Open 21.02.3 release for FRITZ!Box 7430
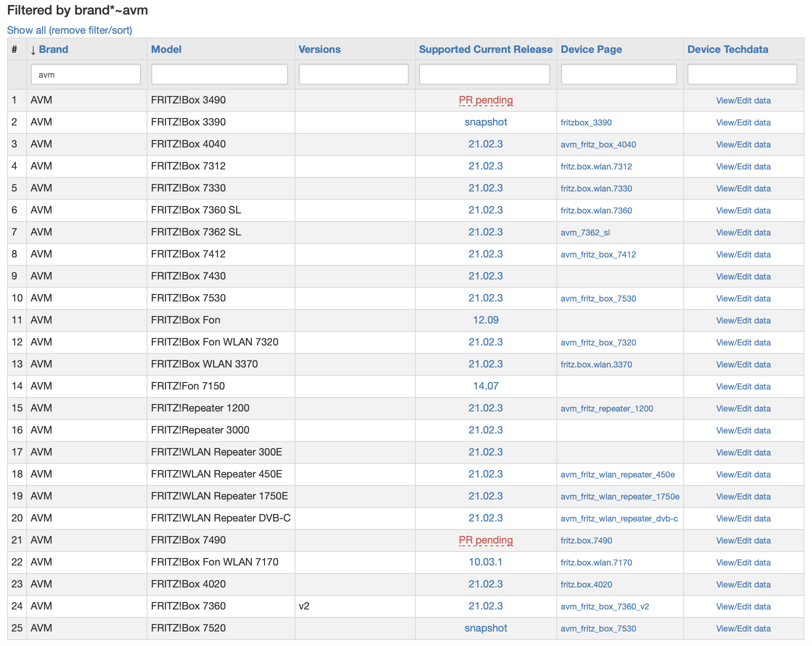 (x=486, y=276)
